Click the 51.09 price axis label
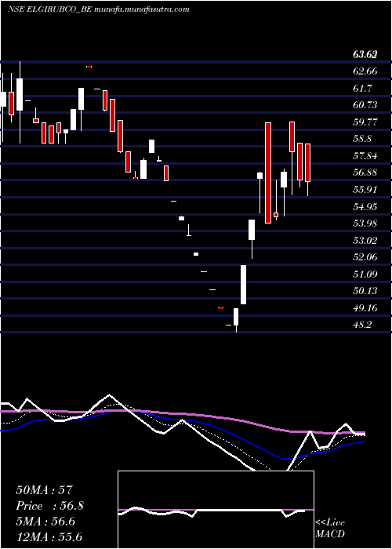392x549 pixels. click(366, 274)
